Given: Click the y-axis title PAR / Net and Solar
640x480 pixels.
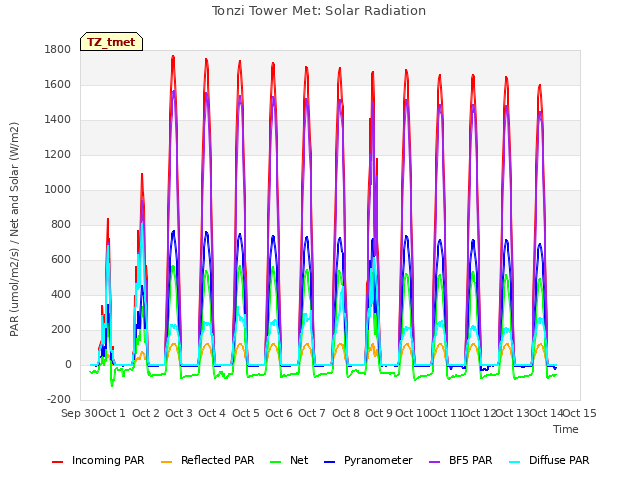Looking at the screenshot, I should pyautogui.click(x=14, y=229).
